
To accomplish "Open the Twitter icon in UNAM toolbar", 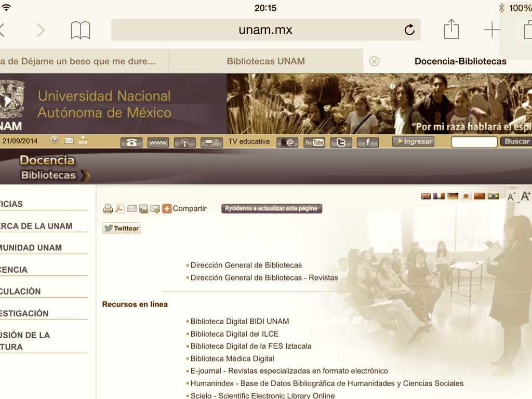I will click(x=341, y=142).
